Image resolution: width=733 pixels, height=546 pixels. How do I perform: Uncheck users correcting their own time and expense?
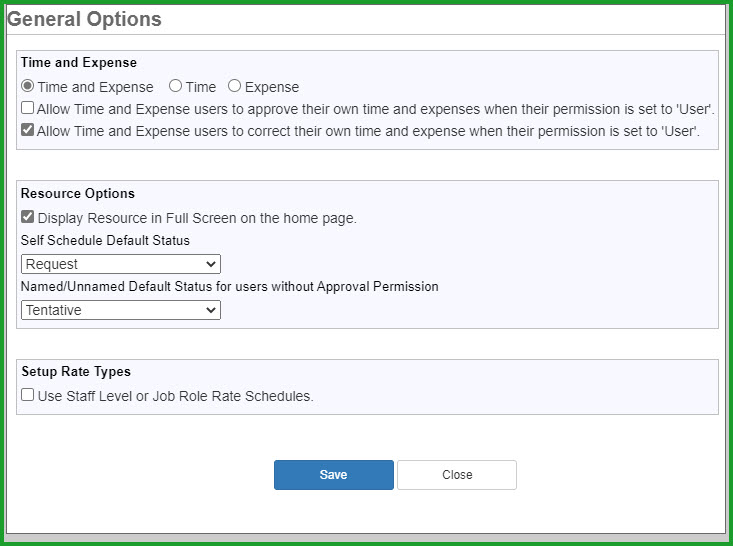[x=28, y=130]
